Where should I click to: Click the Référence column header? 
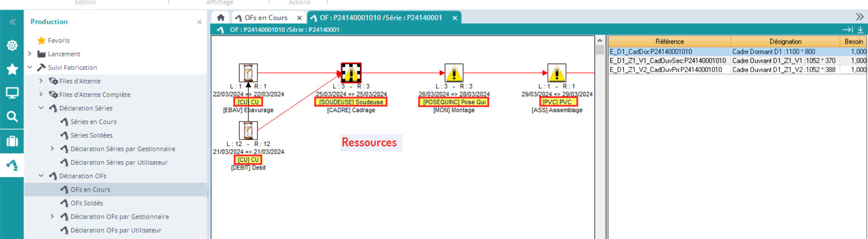pos(669,41)
